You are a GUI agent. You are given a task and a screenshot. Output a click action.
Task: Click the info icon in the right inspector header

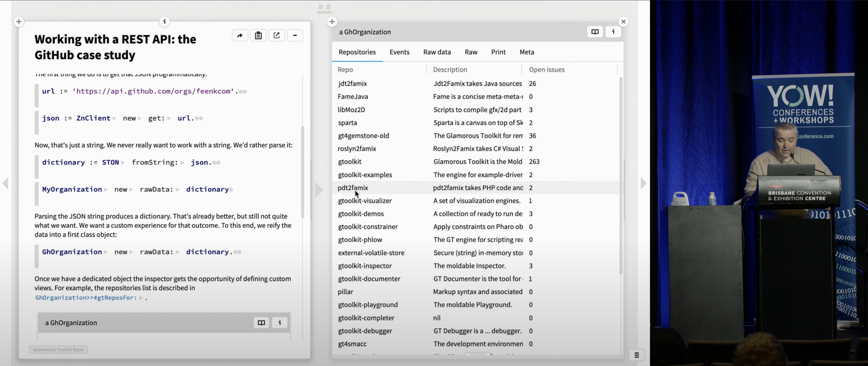tap(613, 32)
